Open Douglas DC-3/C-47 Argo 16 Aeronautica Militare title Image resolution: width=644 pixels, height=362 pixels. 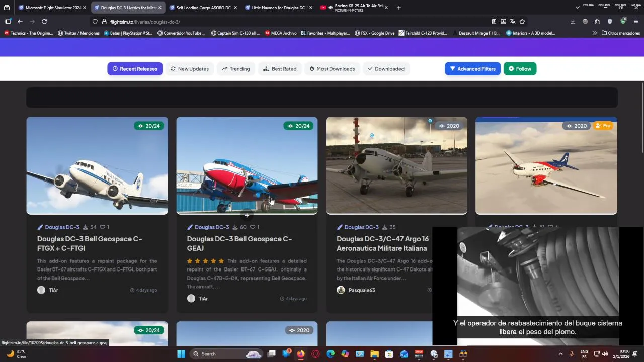(x=383, y=243)
